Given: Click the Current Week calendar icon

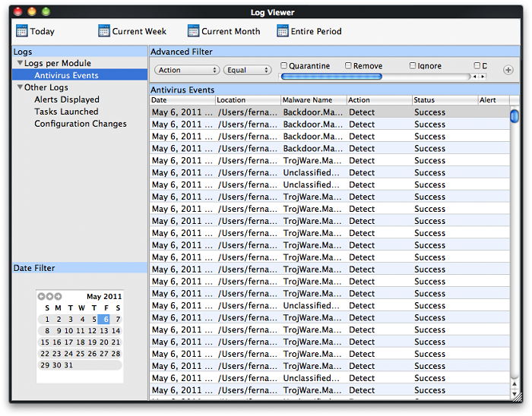Looking at the screenshot, I should coord(104,31).
